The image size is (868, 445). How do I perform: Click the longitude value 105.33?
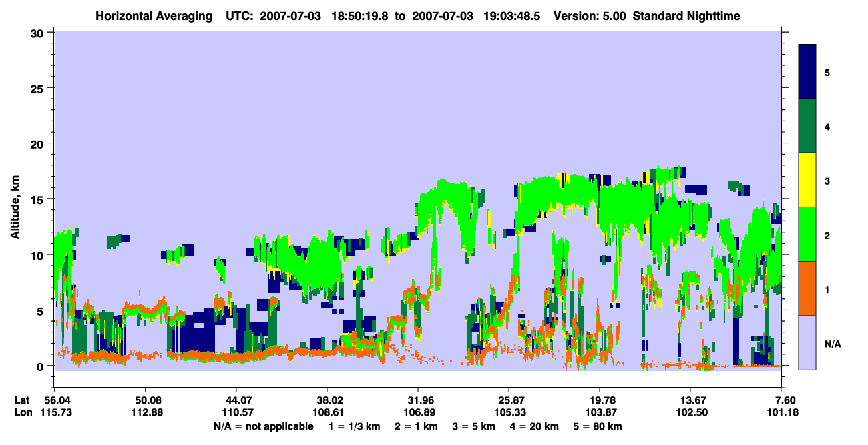point(509,412)
